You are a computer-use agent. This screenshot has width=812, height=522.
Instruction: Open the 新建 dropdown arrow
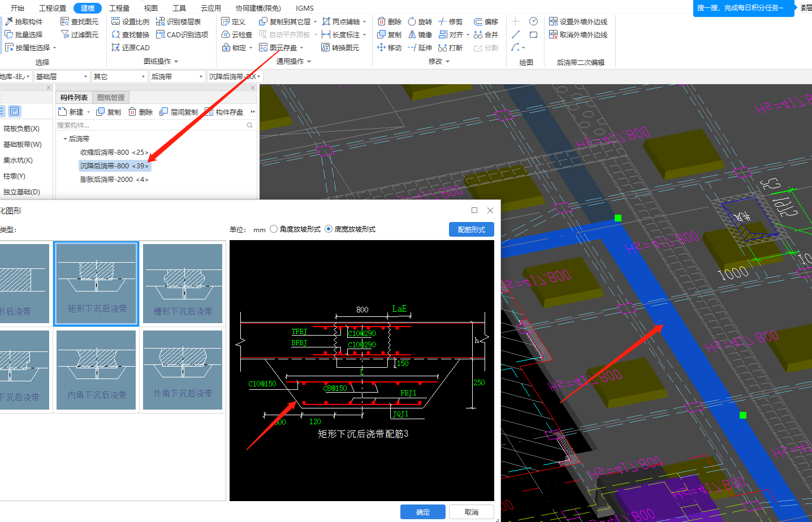point(88,112)
